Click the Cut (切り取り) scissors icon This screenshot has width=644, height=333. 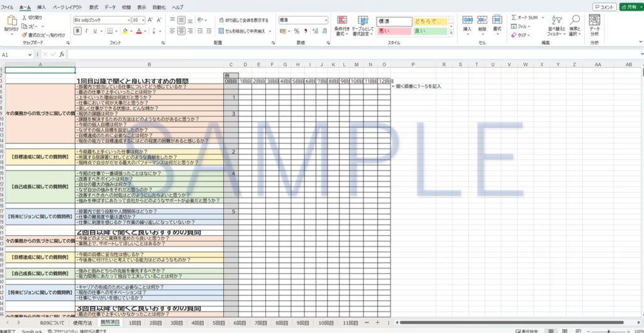click(25, 18)
